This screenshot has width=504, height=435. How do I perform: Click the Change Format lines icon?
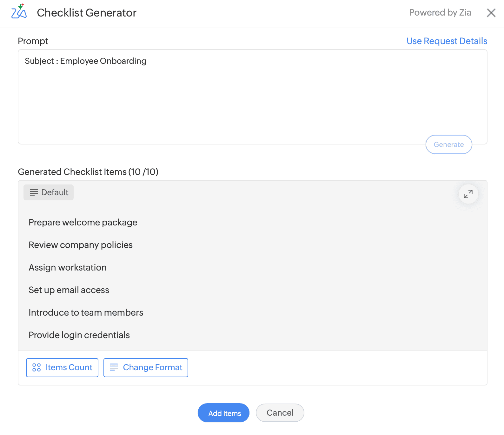[x=114, y=367]
